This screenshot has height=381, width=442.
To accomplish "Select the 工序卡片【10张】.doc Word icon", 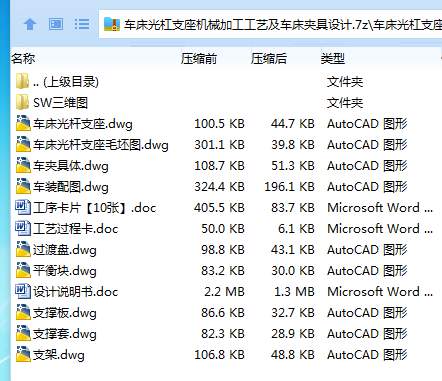I will (23, 207).
